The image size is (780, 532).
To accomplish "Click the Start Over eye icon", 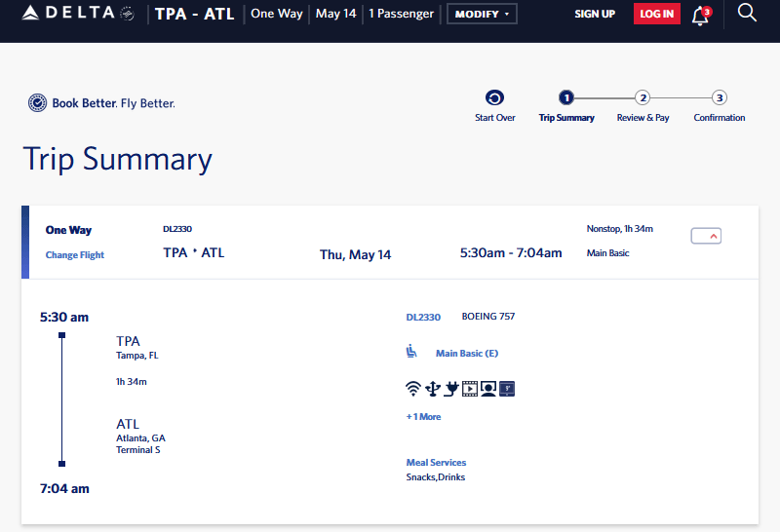I will tap(494, 97).
